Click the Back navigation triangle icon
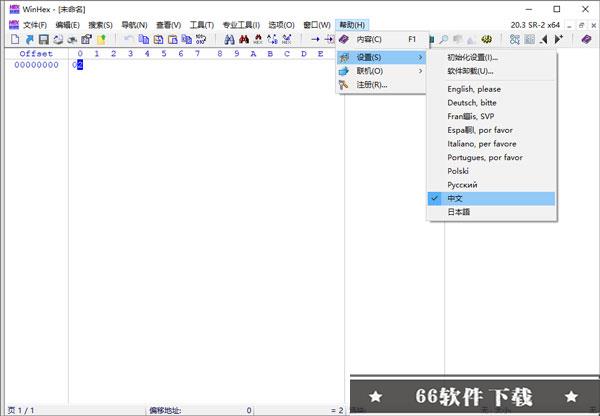The width and height of the screenshot is (600, 416). click(x=543, y=39)
